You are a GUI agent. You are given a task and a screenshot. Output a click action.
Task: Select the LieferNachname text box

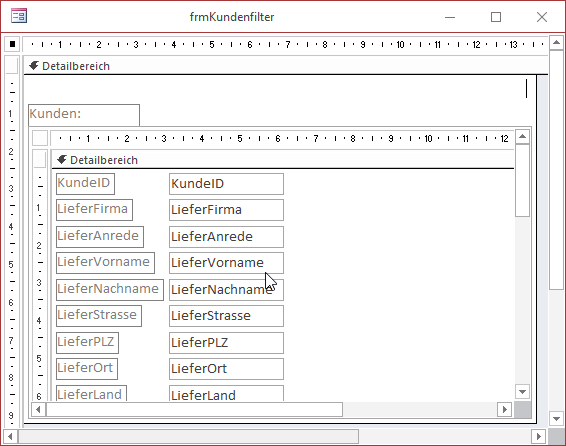[226, 290]
